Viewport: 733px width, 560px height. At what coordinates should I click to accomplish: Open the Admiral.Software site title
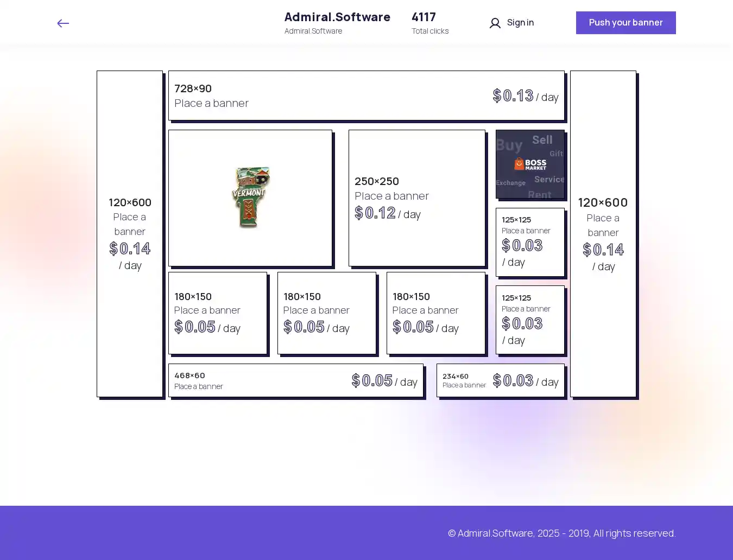(x=337, y=17)
